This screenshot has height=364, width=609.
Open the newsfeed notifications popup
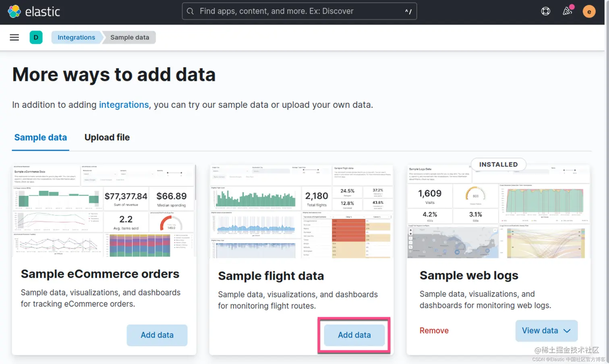point(568,11)
